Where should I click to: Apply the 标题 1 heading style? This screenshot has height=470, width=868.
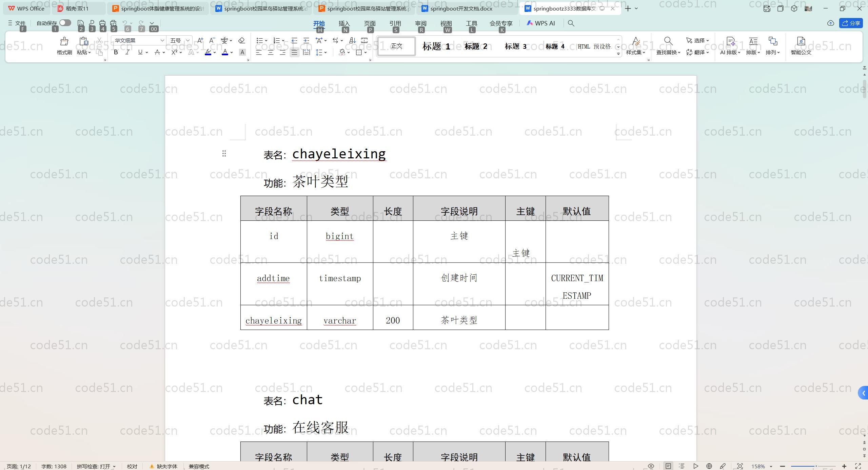(436, 46)
